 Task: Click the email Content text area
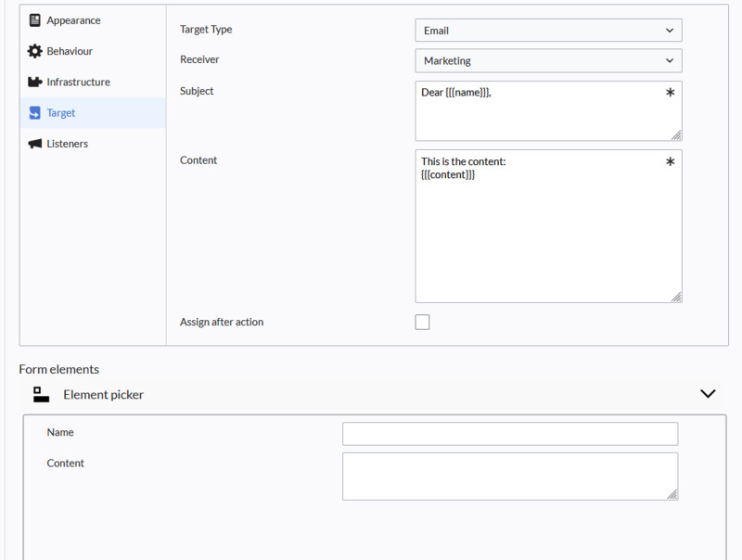pos(548,226)
